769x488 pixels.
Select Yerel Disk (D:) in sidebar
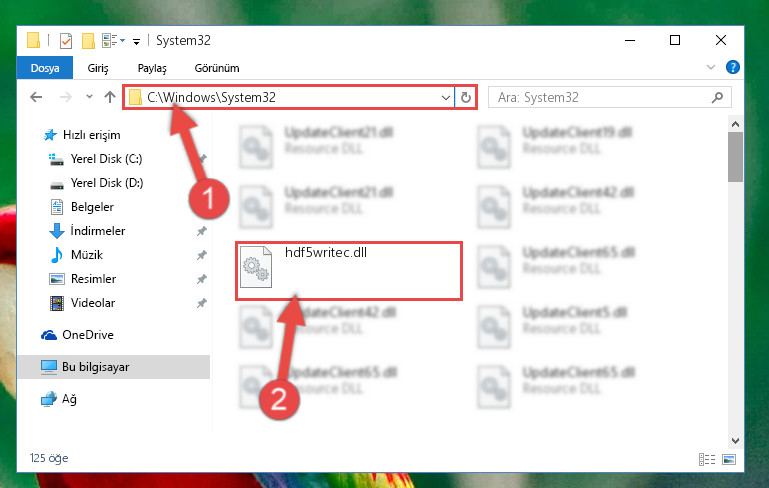(107, 183)
